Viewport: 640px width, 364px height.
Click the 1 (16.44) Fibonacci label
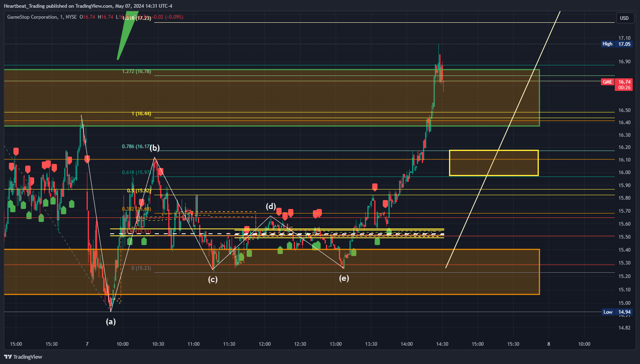[x=141, y=114]
